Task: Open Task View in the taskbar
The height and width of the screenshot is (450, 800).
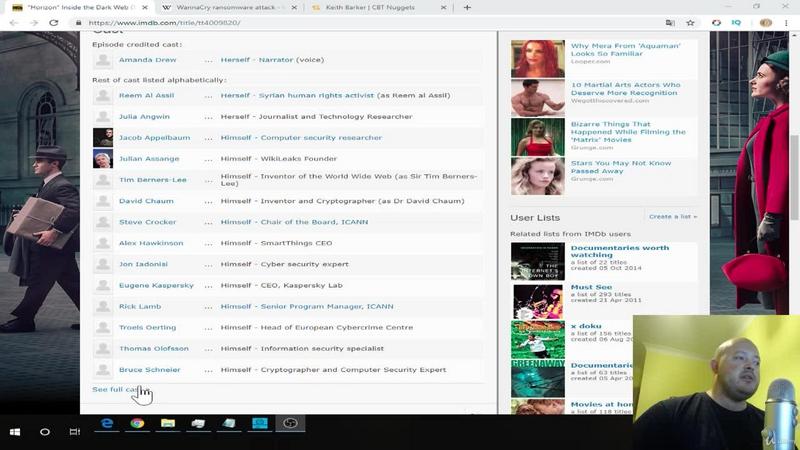Action: coord(75,432)
